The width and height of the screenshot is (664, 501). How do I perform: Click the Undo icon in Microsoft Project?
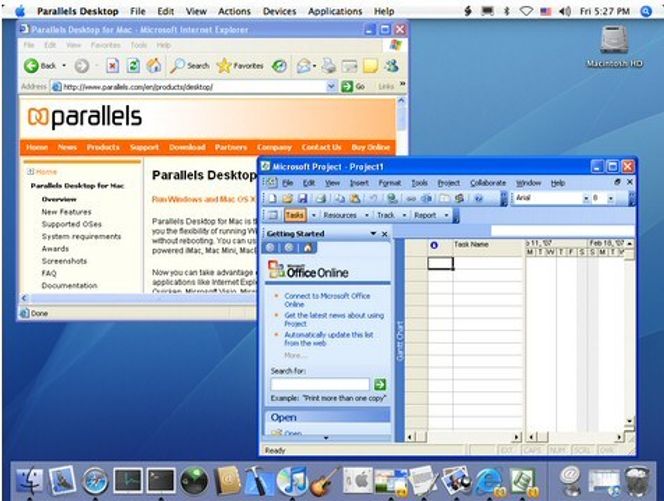[x=374, y=198]
